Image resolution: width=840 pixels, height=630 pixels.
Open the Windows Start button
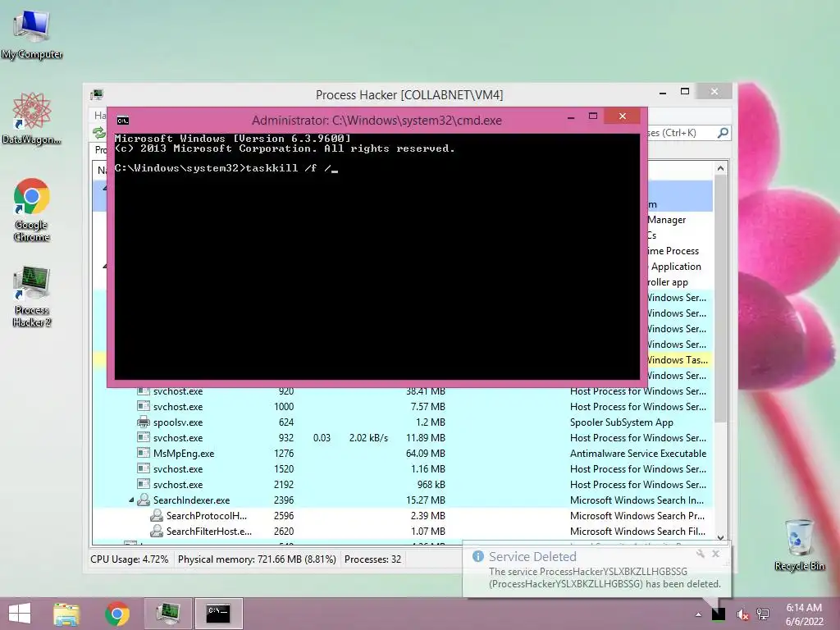point(20,614)
